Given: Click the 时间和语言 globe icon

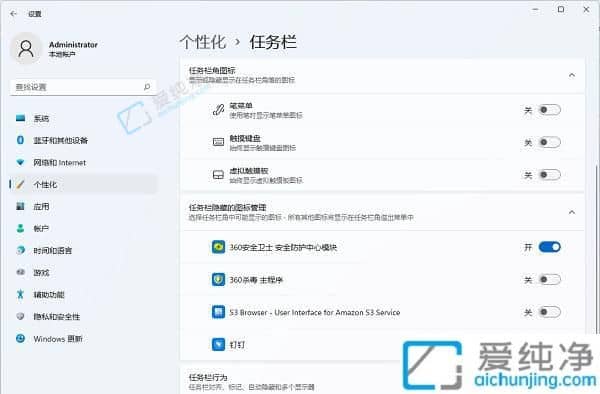Looking at the screenshot, I should (x=20, y=250).
